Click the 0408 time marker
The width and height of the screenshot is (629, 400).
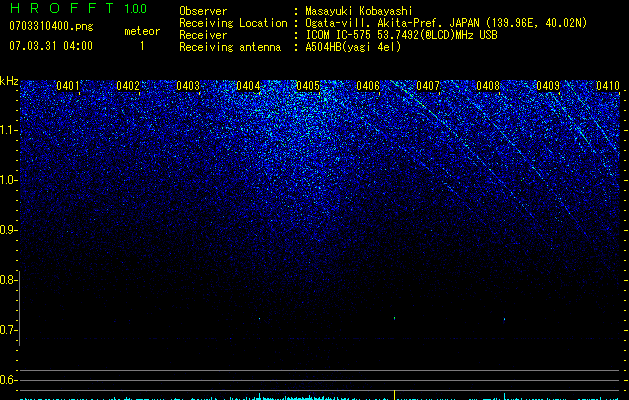tap(488, 86)
